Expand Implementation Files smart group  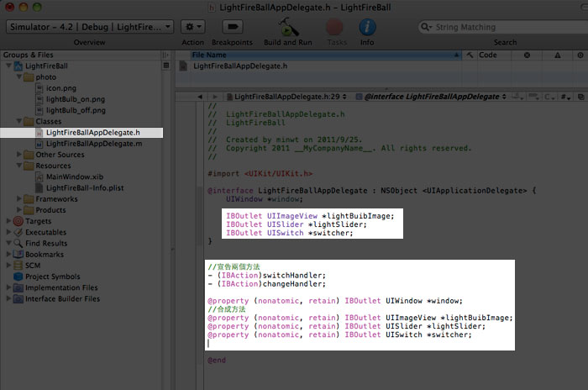[8, 287]
